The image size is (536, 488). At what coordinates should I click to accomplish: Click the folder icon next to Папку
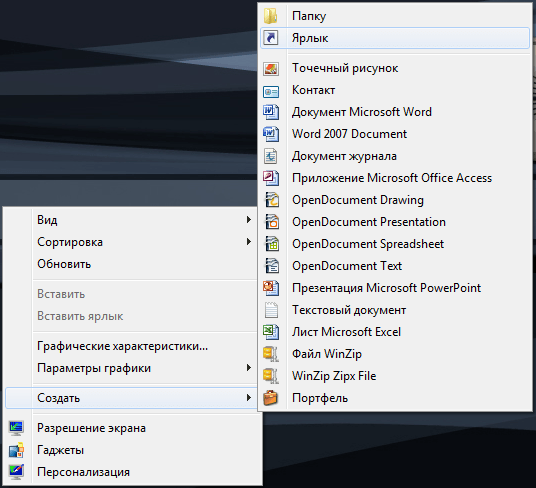point(271,16)
